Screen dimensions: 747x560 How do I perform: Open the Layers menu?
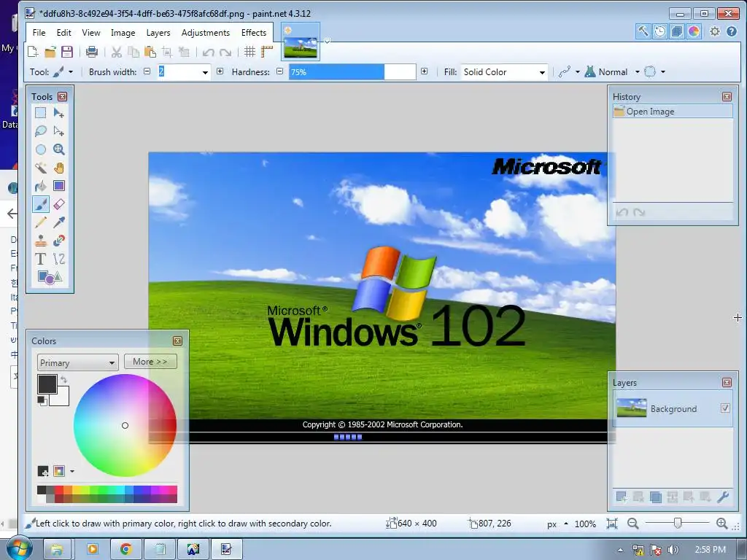[x=158, y=32]
